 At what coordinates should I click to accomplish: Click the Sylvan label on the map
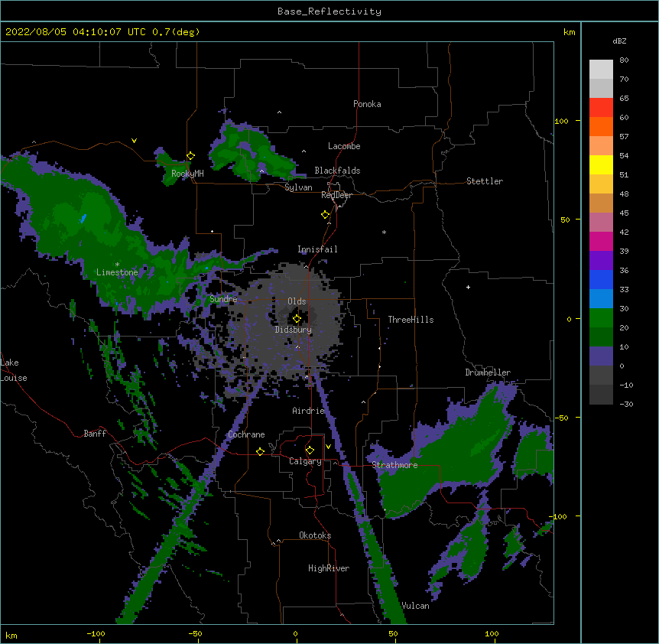point(298,187)
